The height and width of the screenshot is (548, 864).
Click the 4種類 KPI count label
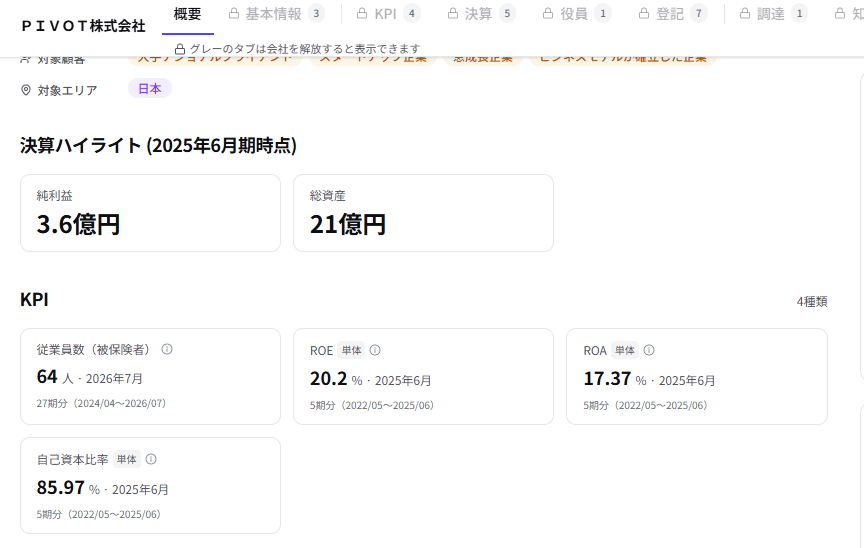(812, 302)
